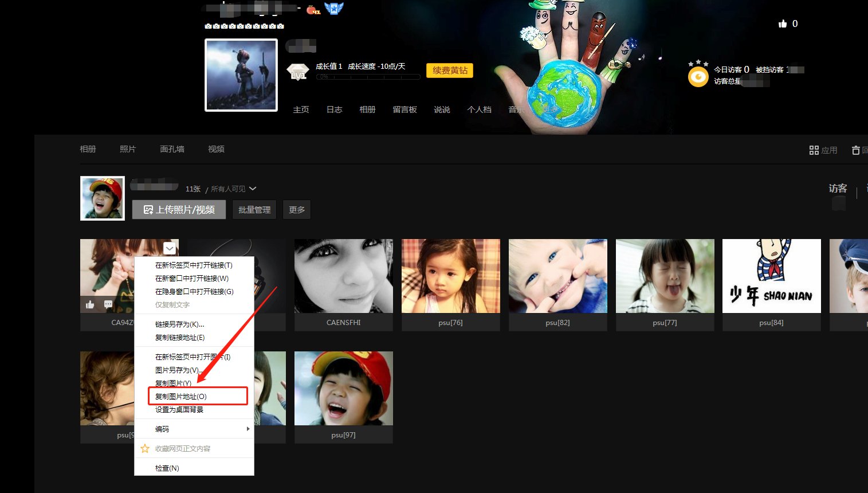The width and height of the screenshot is (868, 493).
Task: Open comments on the first photo
Action: (x=108, y=304)
